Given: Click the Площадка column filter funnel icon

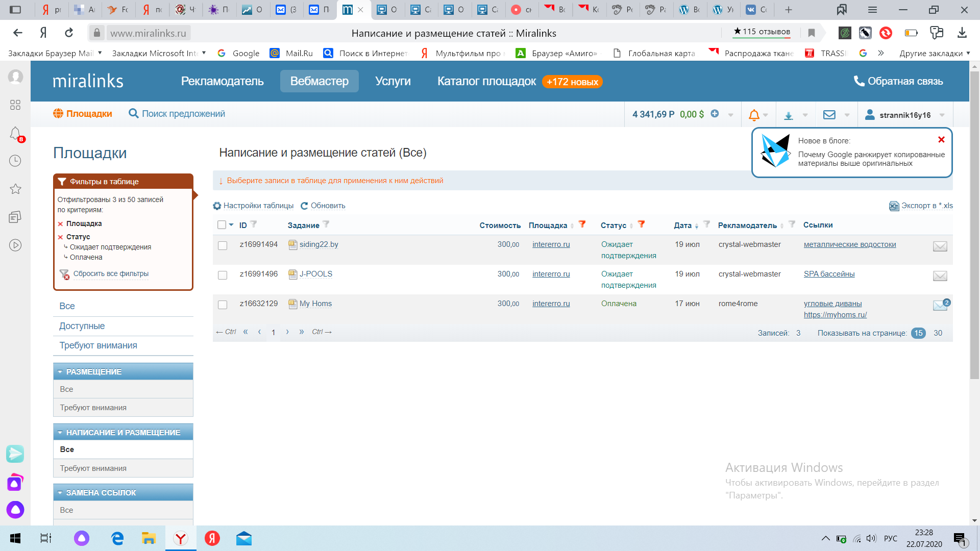Looking at the screenshot, I should (x=582, y=224).
